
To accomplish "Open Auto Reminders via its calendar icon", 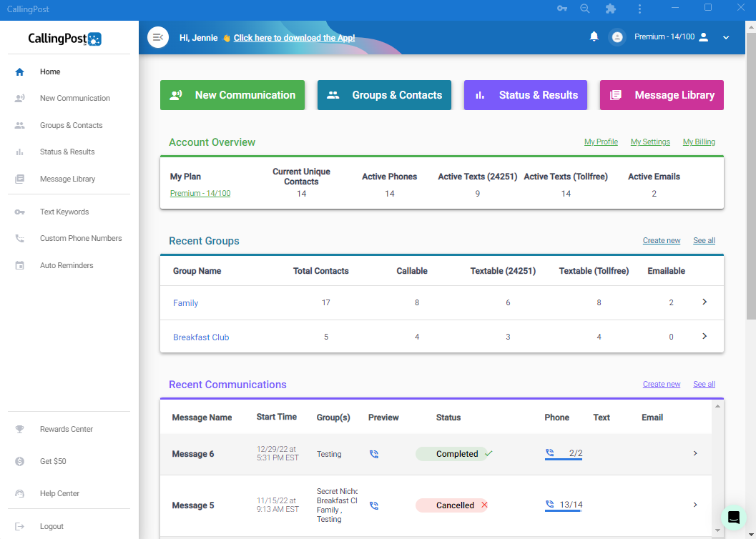I will 20,265.
